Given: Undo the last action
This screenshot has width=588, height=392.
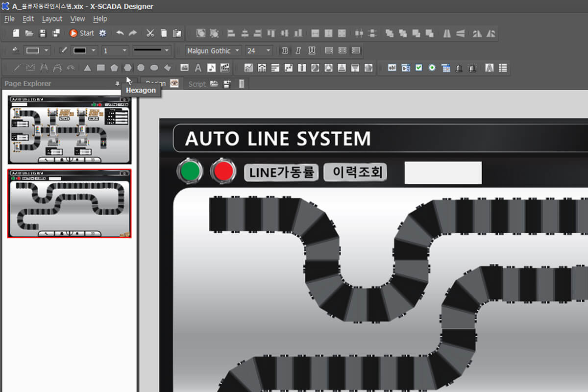Looking at the screenshot, I should 120,33.
